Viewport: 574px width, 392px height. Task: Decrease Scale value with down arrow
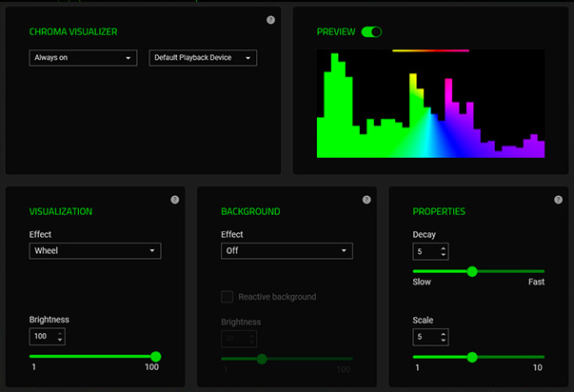tap(444, 340)
